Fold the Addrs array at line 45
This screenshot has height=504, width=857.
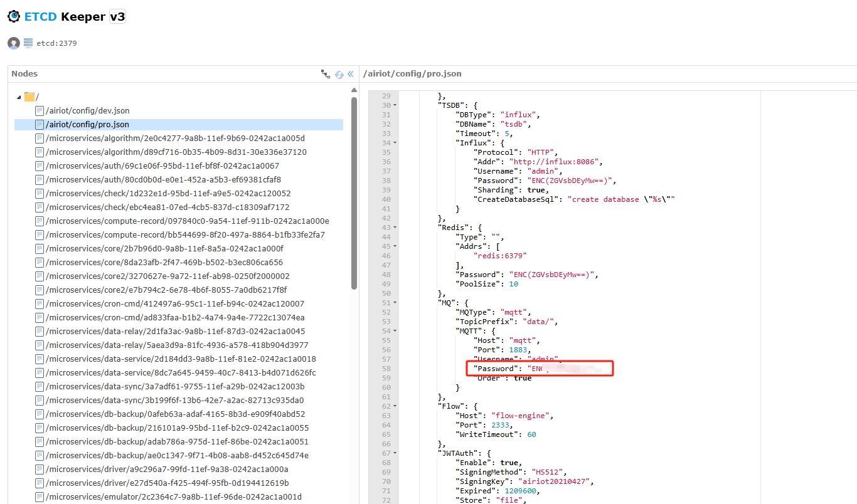pyautogui.click(x=395, y=246)
